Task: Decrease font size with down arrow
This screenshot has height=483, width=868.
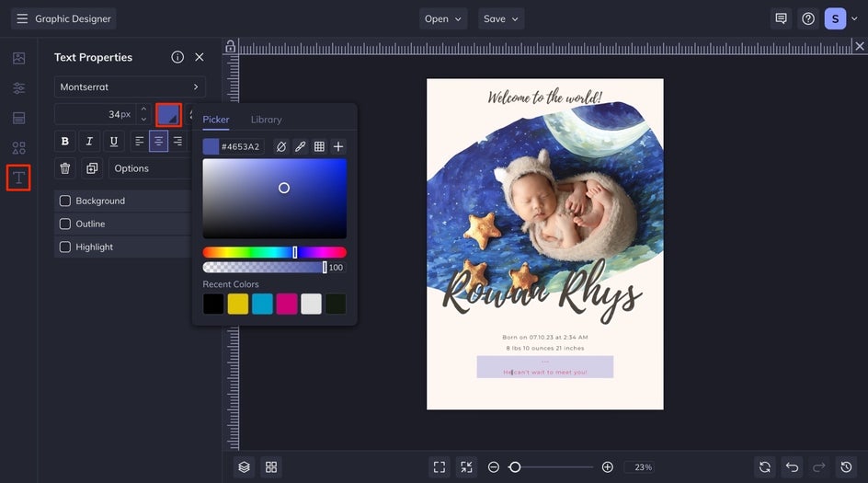Action: (x=144, y=119)
